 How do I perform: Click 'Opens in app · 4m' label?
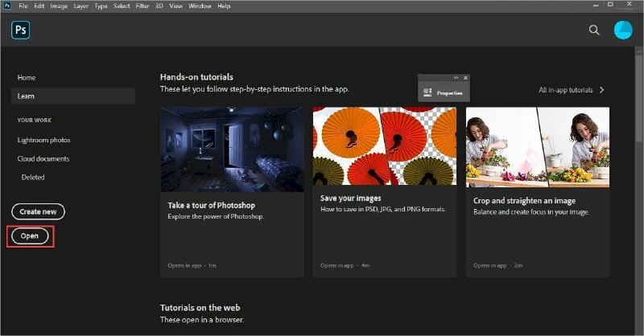[345, 265]
